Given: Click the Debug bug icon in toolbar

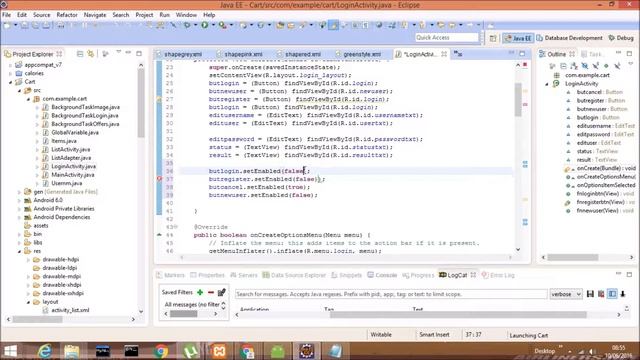Looking at the screenshot, I should tap(187, 25).
